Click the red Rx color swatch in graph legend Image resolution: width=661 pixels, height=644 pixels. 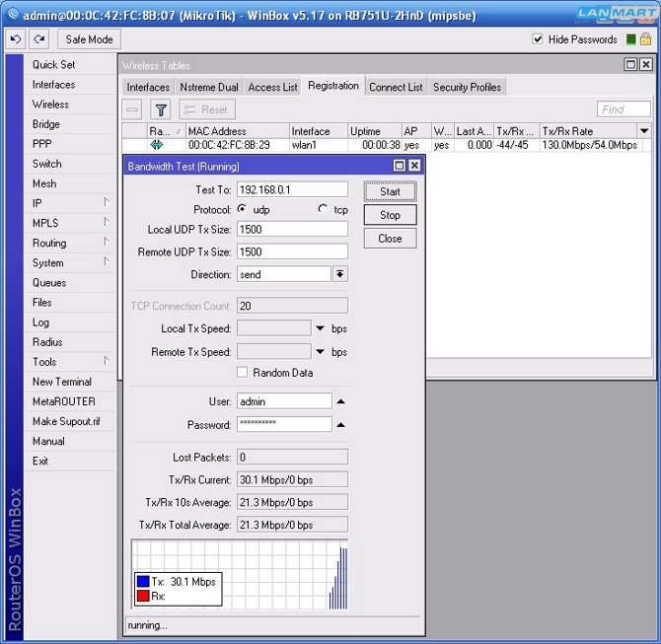[x=143, y=596]
